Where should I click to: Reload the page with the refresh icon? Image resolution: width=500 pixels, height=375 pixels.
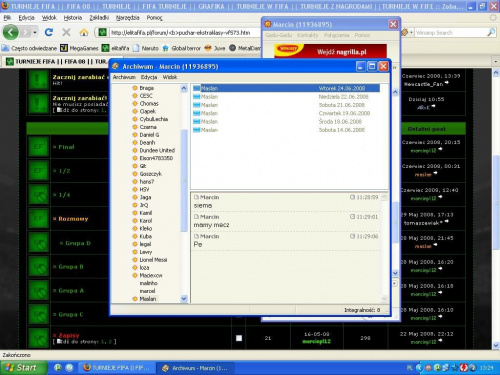pyautogui.click(x=49, y=32)
